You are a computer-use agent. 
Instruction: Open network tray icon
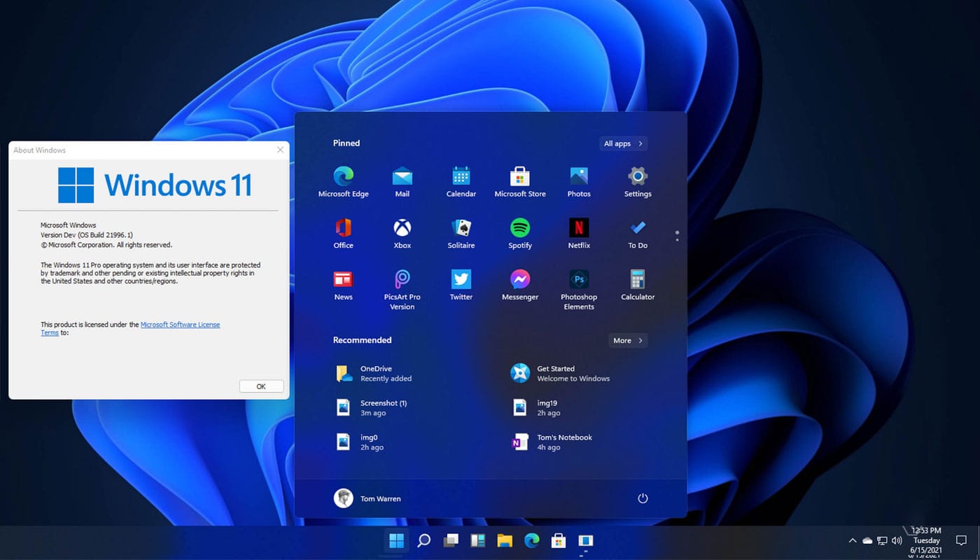pos(882,540)
